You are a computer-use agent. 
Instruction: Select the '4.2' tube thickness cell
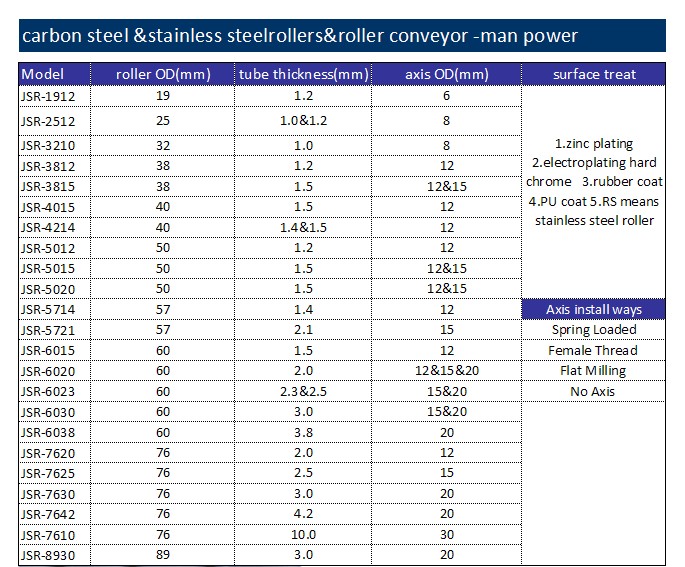click(304, 514)
